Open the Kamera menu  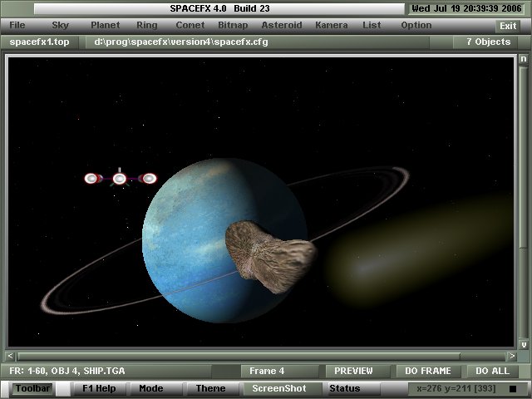point(332,25)
